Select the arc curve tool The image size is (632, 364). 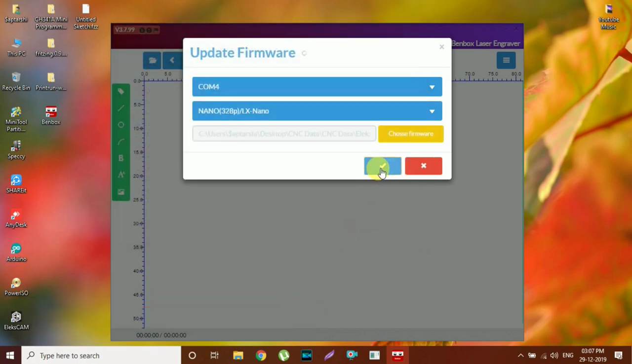tap(121, 142)
